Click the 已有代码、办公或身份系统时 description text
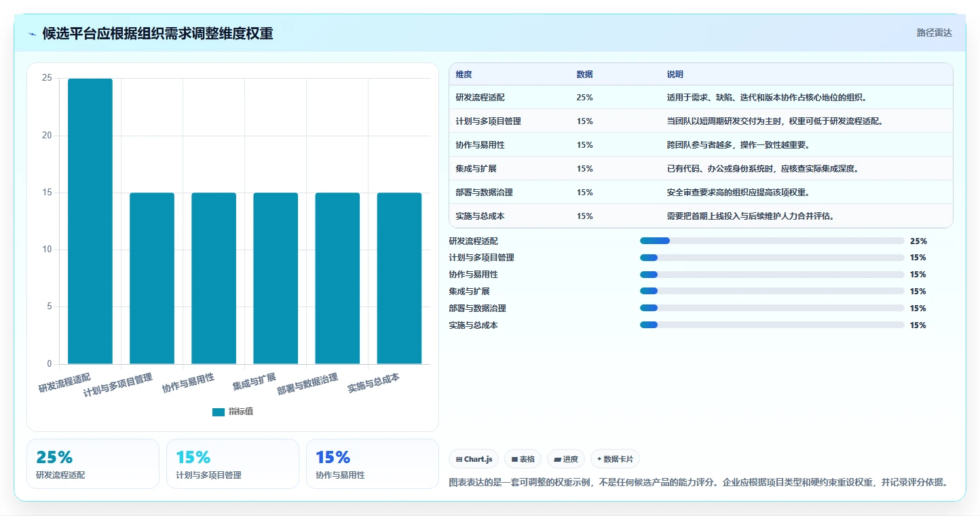 point(763,169)
